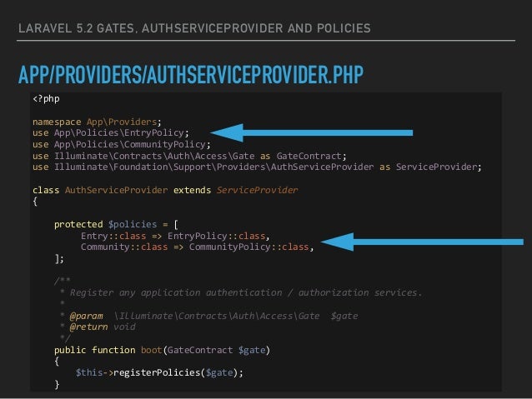Click the 'Entry::class => EntryPolicy::class,' line
Image resolution: width=532 pixels, height=399 pixels.
click(175, 236)
